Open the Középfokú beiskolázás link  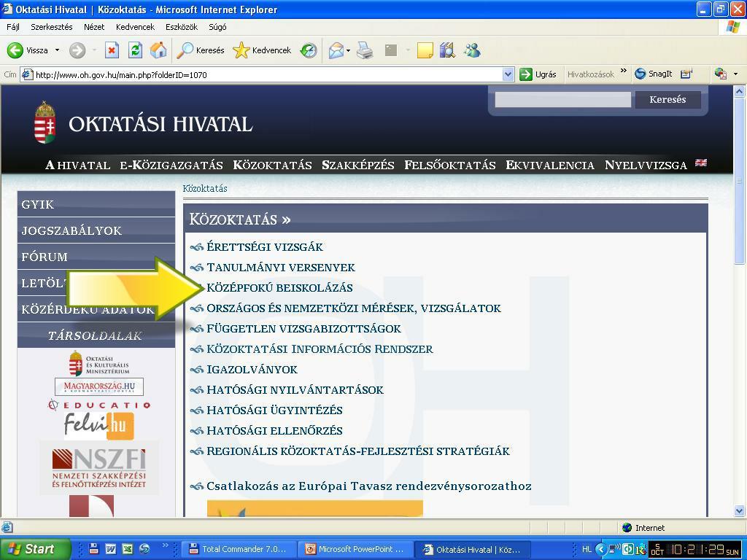coord(279,287)
